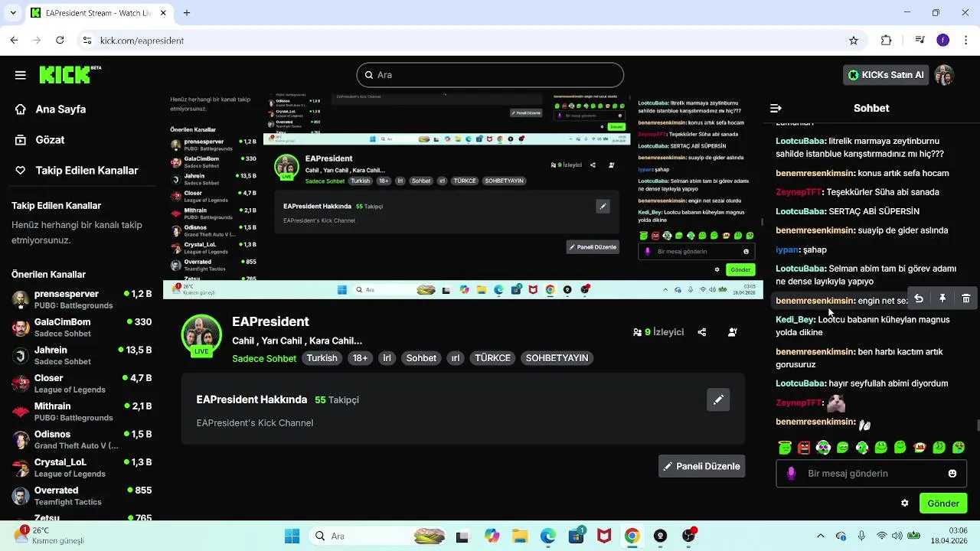Open the new tab plus button
This screenshot has height=551, width=980.
tap(187, 13)
